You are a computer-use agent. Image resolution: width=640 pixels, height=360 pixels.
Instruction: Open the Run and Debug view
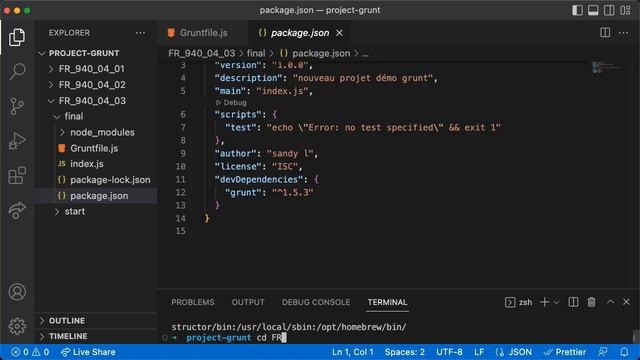17,141
